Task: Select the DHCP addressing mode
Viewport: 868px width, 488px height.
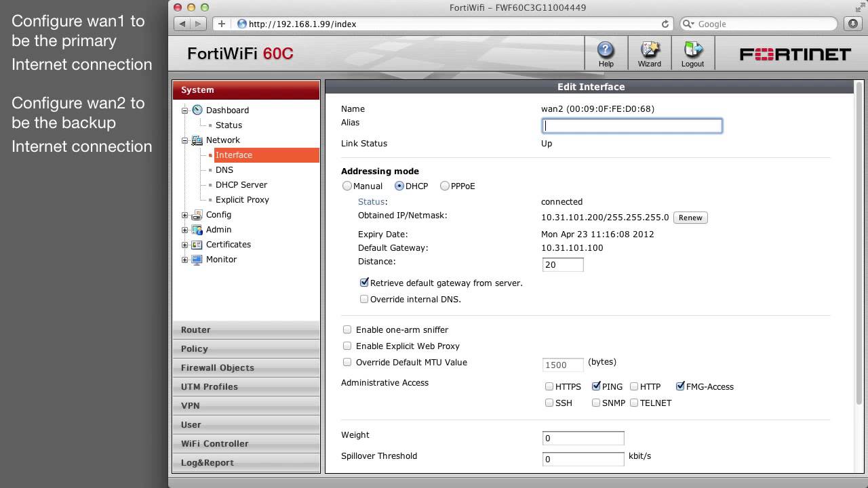Action: (x=399, y=186)
